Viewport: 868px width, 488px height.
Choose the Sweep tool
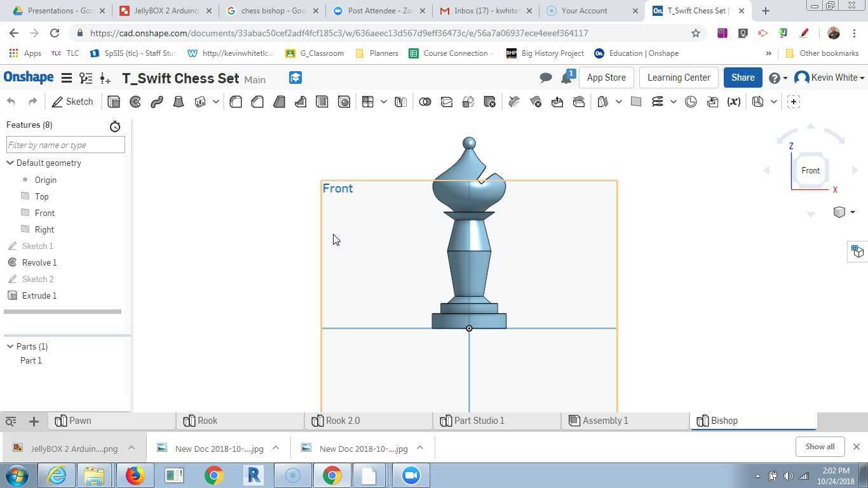[157, 102]
